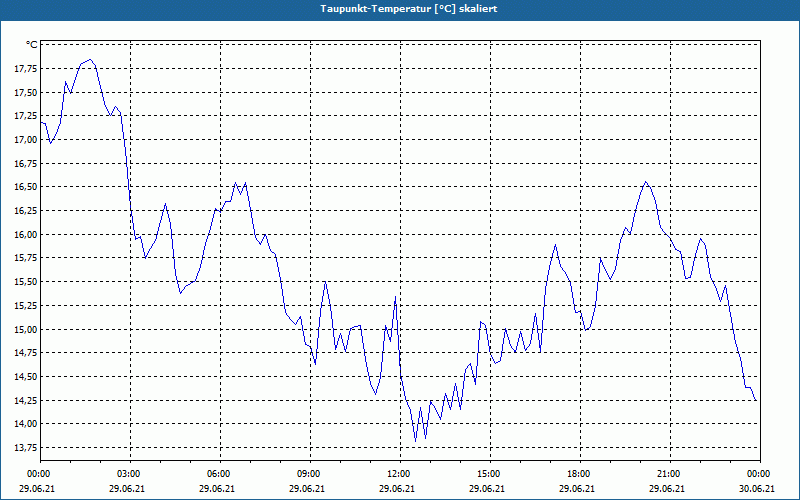Click the 29.06.21 date under 21:00
The height and width of the screenshot is (500, 800).
[x=667, y=489]
